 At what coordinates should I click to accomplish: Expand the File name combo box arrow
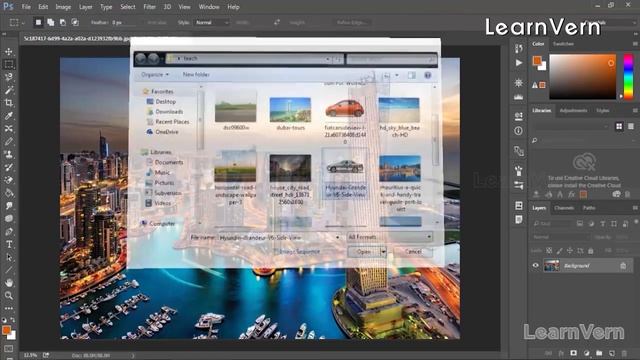coord(338,237)
